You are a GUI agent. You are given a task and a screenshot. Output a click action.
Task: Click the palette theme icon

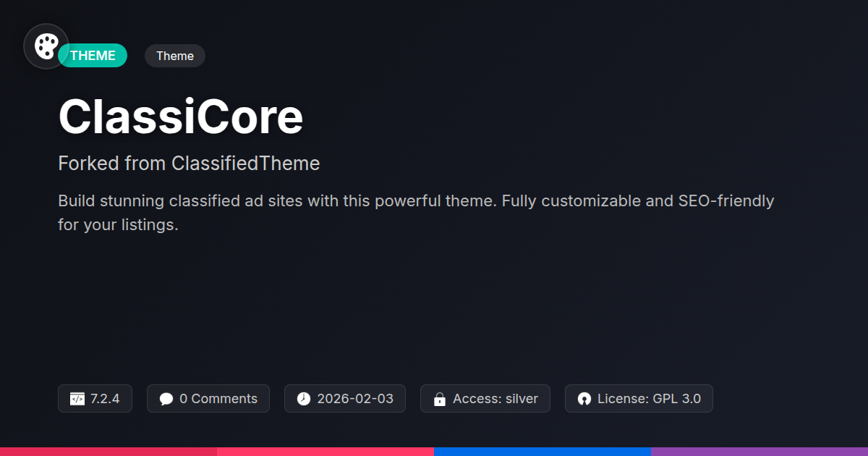pyautogui.click(x=46, y=46)
